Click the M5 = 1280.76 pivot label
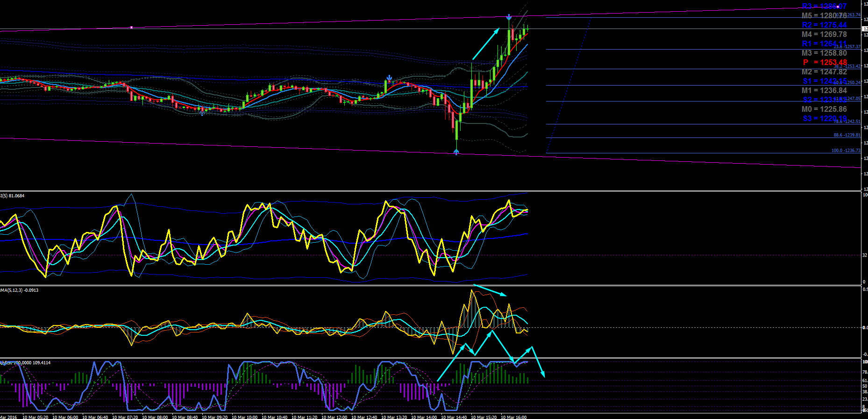Screen dimensions: 868x419 coord(824,16)
